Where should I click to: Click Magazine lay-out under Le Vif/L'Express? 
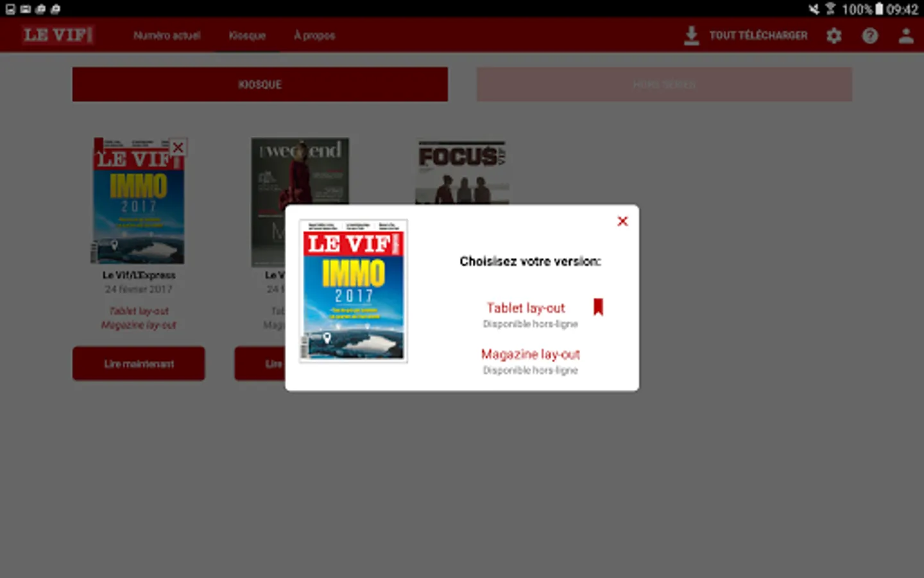coord(139,325)
